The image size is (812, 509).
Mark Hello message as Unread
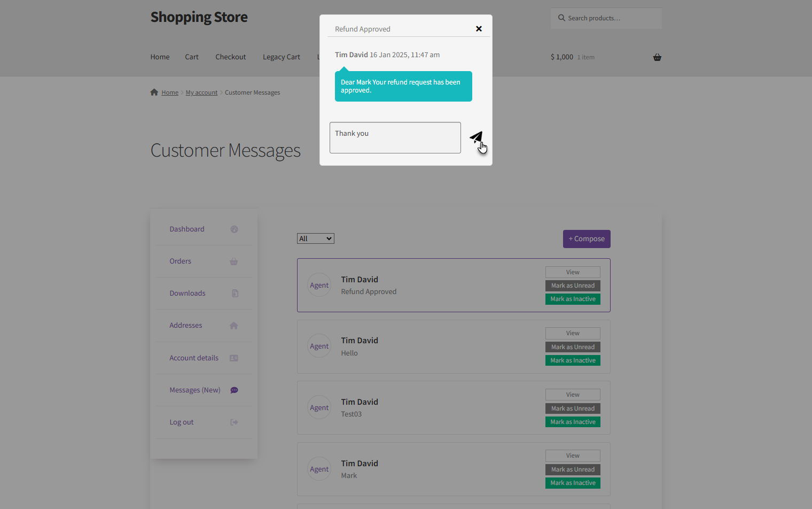pyautogui.click(x=573, y=347)
